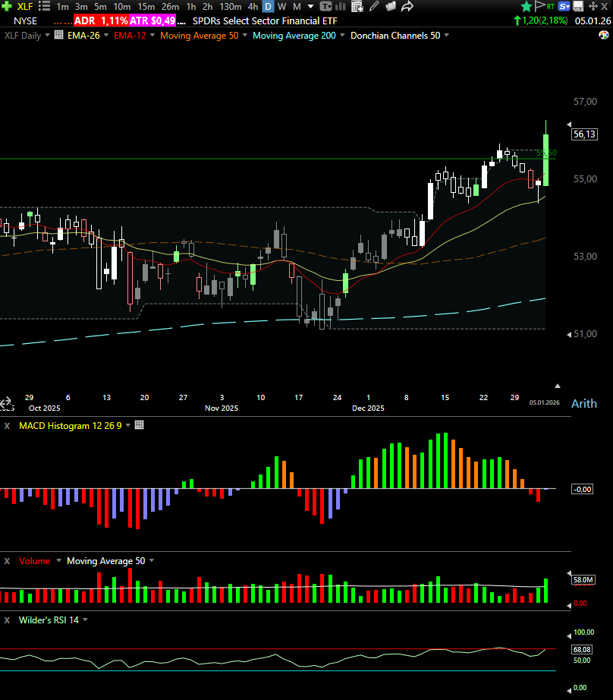Click the XLF ticker symbol field
The height and width of the screenshot is (700, 613).
pos(25,7)
